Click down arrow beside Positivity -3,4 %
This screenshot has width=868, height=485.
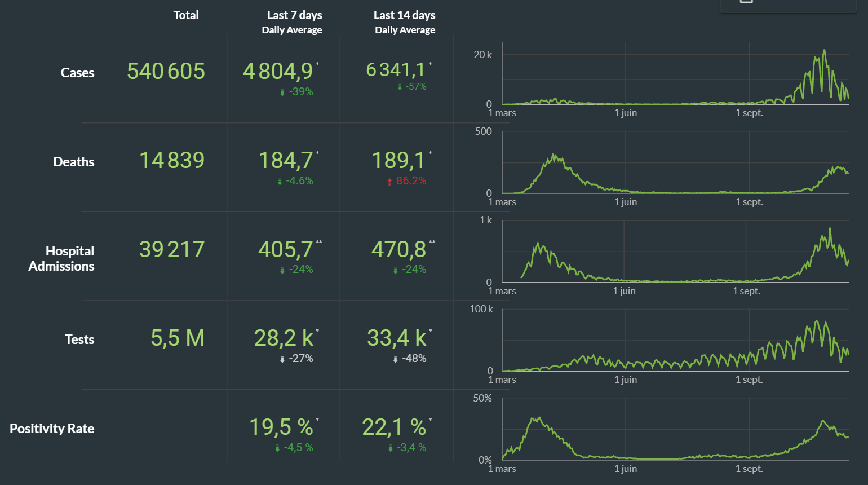tap(390, 448)
